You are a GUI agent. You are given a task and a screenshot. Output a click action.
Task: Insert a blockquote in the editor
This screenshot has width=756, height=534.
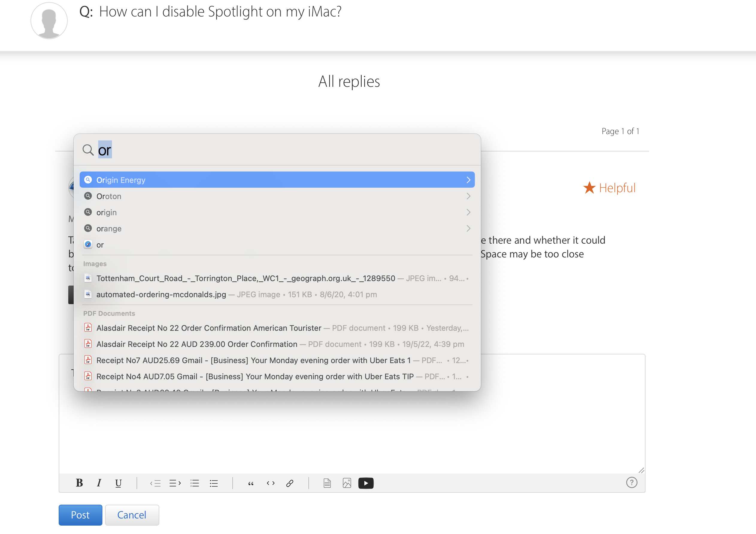[x=251, y=483]
